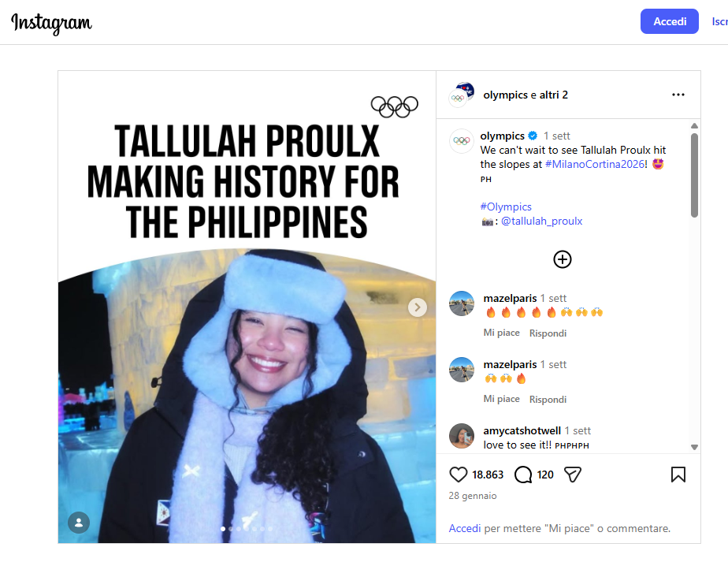Click the blue Accedi button
This screenshot has height=577, width=728.
coord(670,21)
